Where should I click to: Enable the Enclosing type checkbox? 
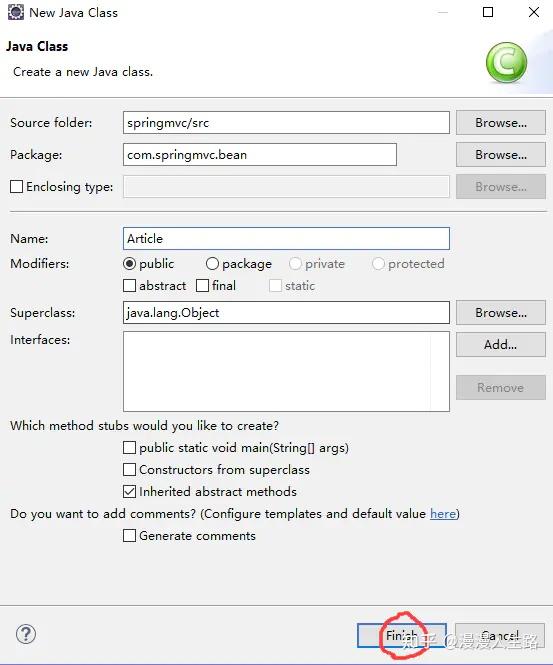(x=16, y=187)
